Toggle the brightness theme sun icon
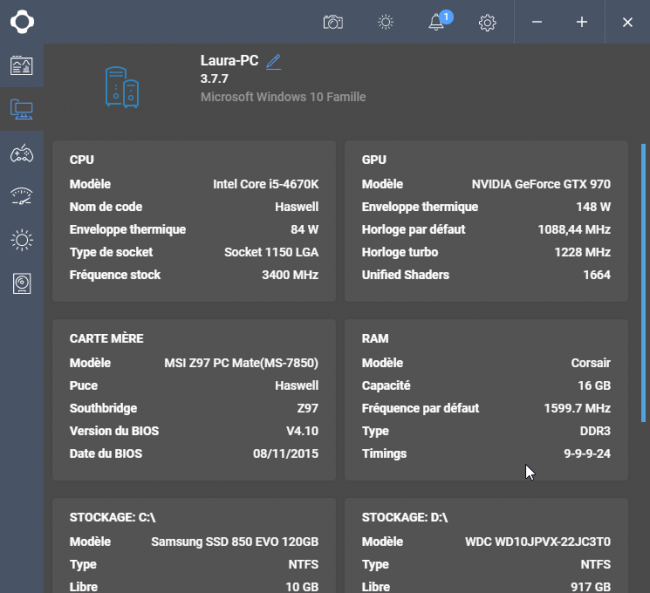The image size is (650, 593). pos(386,22)
